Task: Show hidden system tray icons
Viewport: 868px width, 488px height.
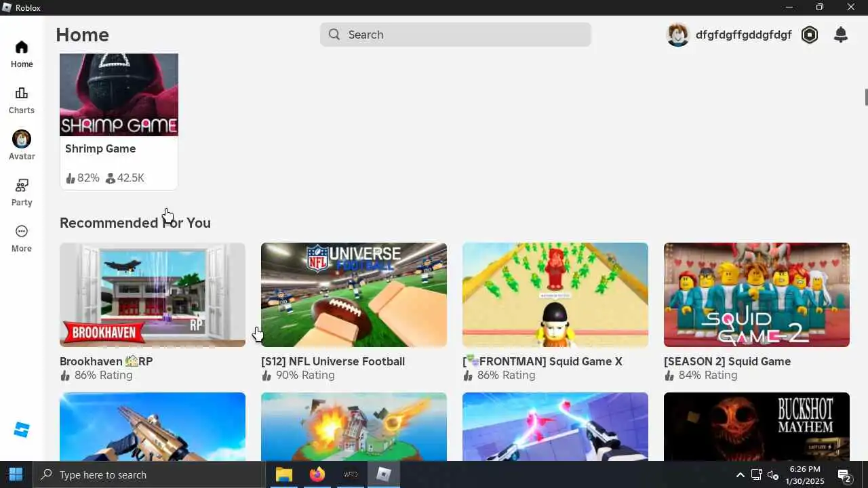Action: 740,474
